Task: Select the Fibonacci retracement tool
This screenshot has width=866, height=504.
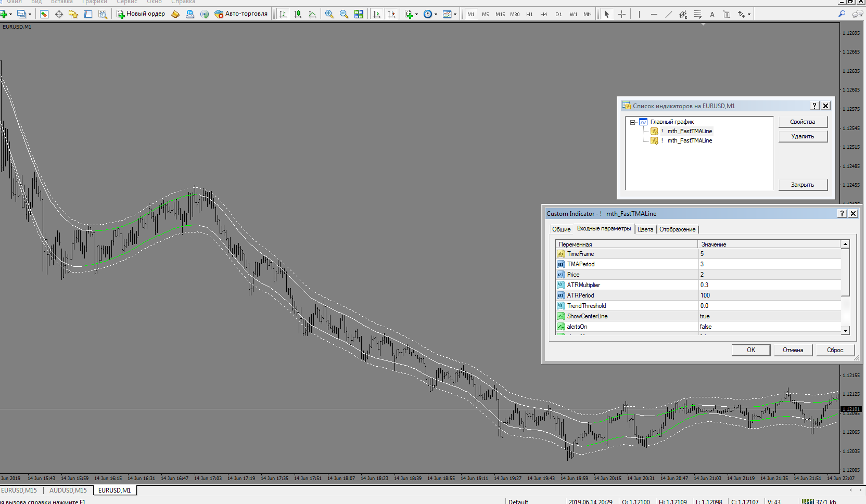Action: click(x=697, y=14)
